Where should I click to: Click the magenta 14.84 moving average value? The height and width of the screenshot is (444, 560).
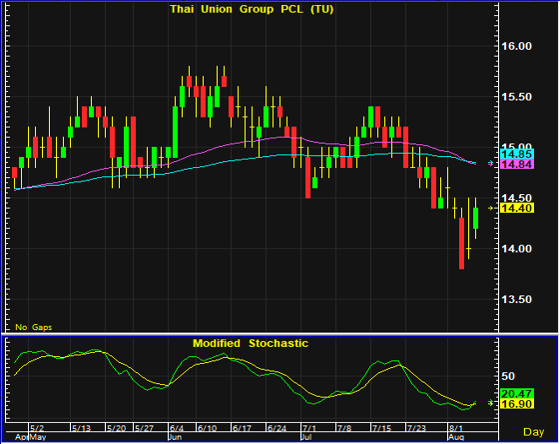coord(517,164)
